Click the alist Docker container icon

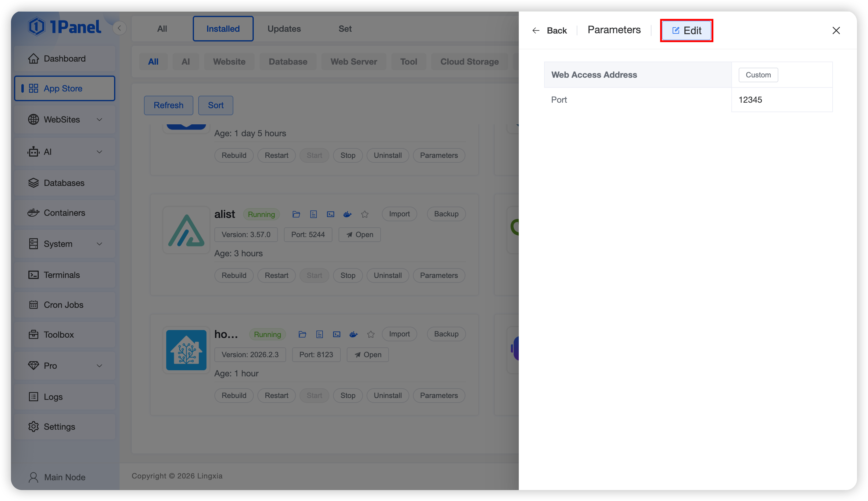tap(347, 214)
